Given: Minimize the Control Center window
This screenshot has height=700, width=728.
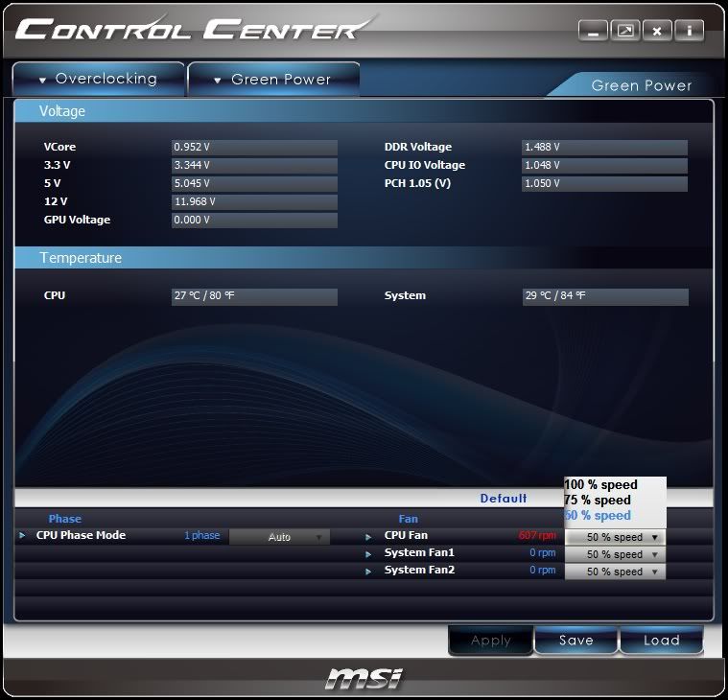Looking at the screenshot, I should point(593,31).
